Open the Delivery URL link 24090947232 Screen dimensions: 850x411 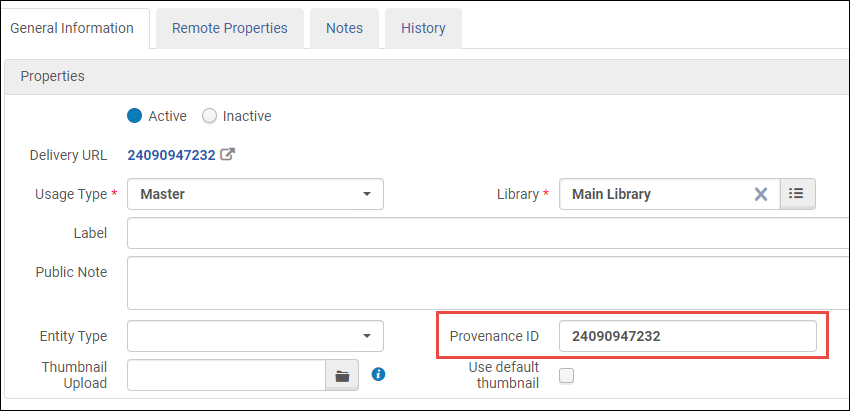[171, 155]
